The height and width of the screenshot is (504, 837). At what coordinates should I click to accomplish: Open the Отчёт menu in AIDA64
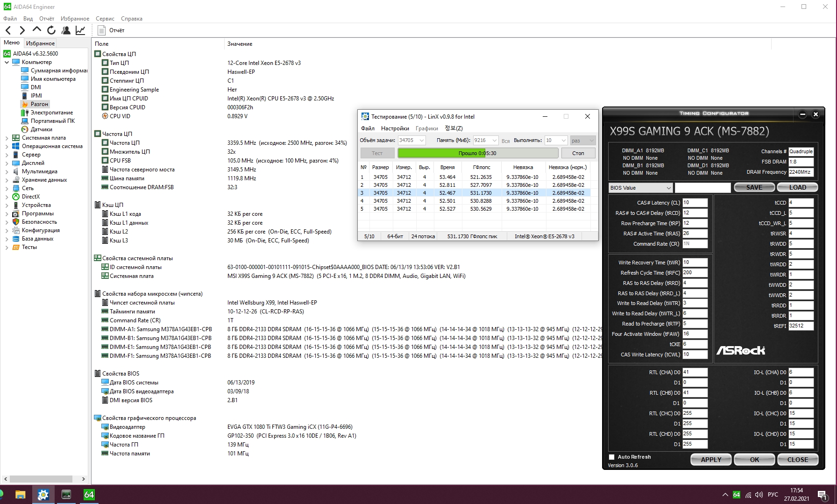47,19
